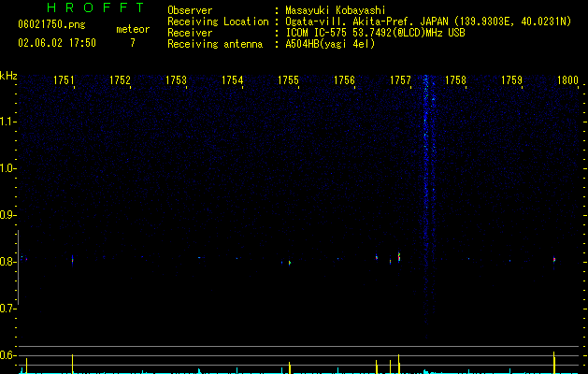
Task: Select the file name 06021750.png
Action: [51, 25]
